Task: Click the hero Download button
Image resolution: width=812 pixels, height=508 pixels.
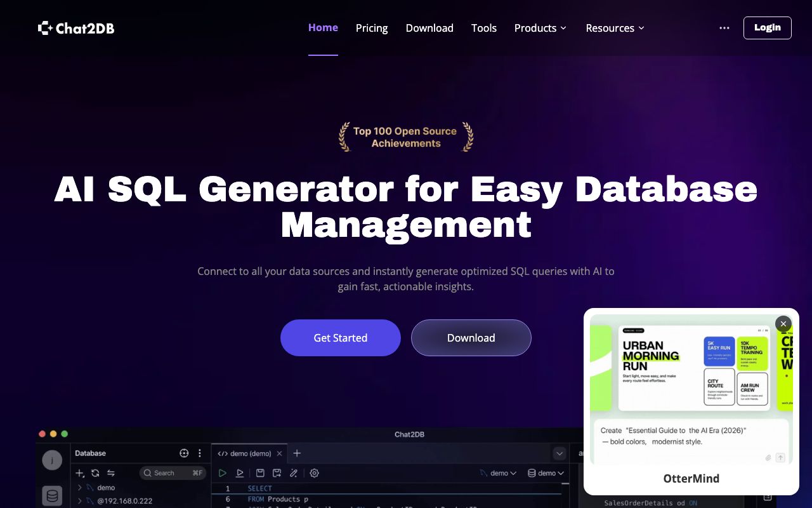Action: 471,338
